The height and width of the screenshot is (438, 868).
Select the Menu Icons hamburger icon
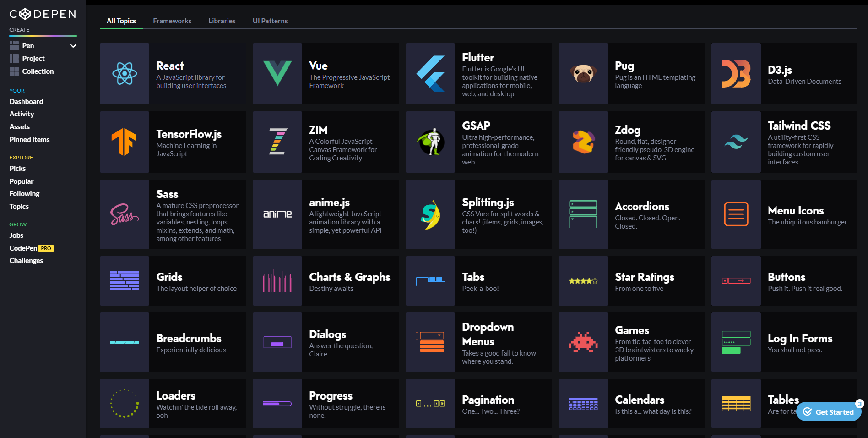pos(736,214)
